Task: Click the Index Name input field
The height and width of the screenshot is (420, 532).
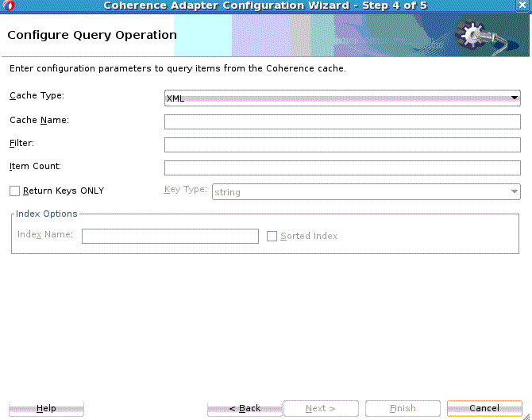Action: coord(170,236)
